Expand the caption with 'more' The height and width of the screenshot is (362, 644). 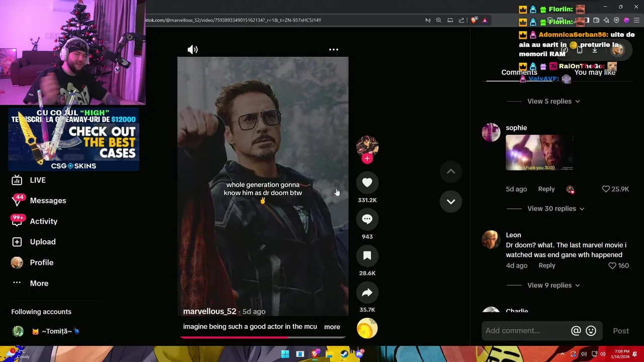tap(332, 327)
